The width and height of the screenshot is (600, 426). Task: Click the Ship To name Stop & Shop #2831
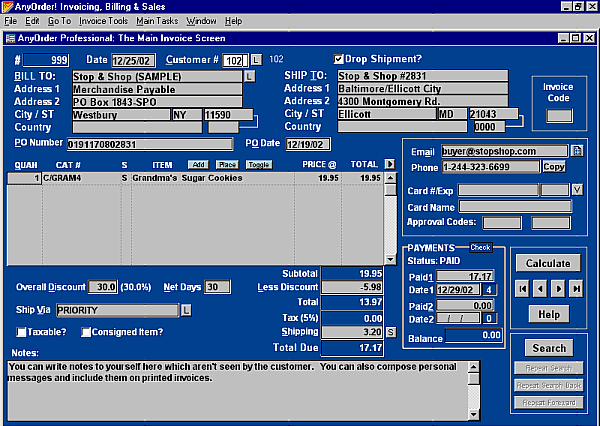pos(422,75)
